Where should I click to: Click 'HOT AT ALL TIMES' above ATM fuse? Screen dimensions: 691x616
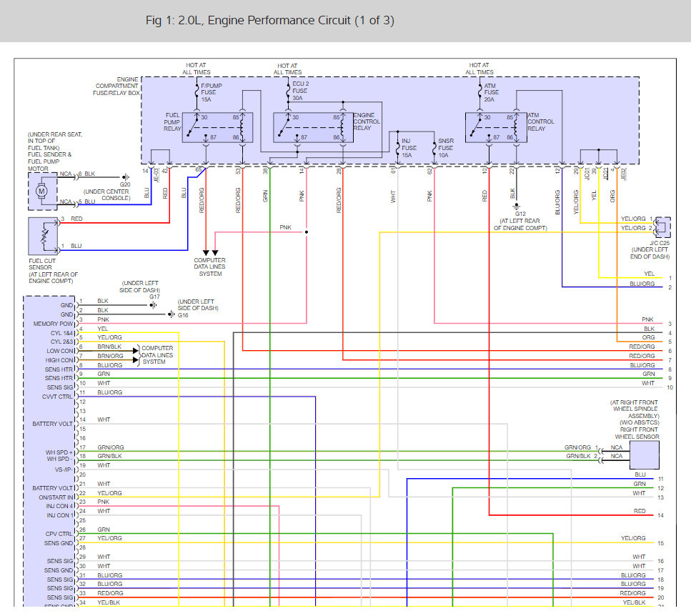coord(479,69)
